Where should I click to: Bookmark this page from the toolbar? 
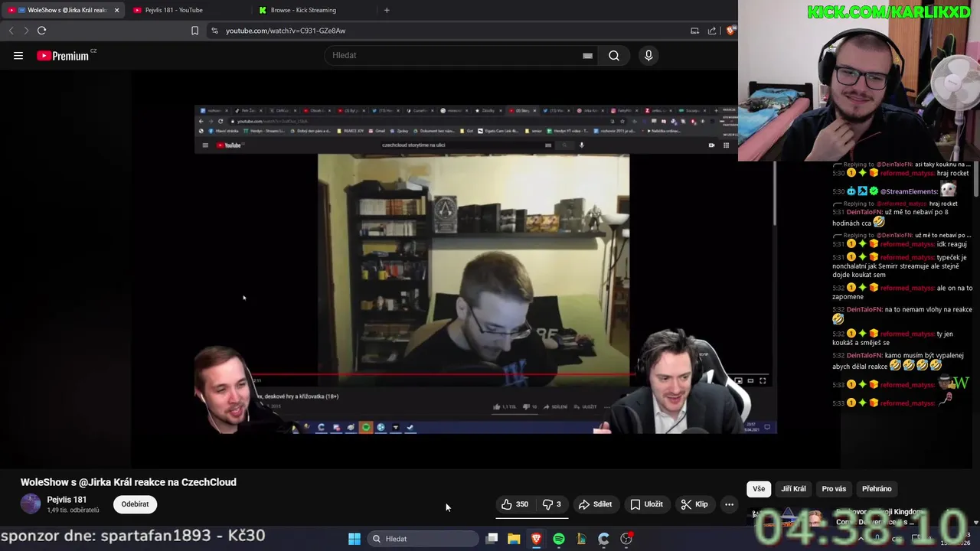(x=194, y=31)
